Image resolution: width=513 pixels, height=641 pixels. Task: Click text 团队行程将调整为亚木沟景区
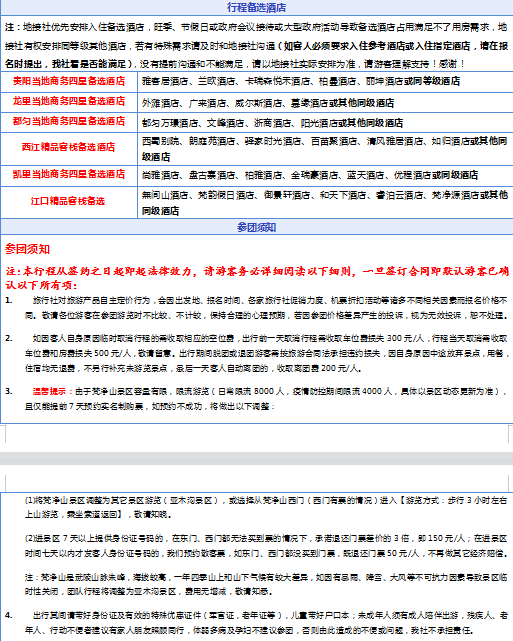tap(121, 592)
